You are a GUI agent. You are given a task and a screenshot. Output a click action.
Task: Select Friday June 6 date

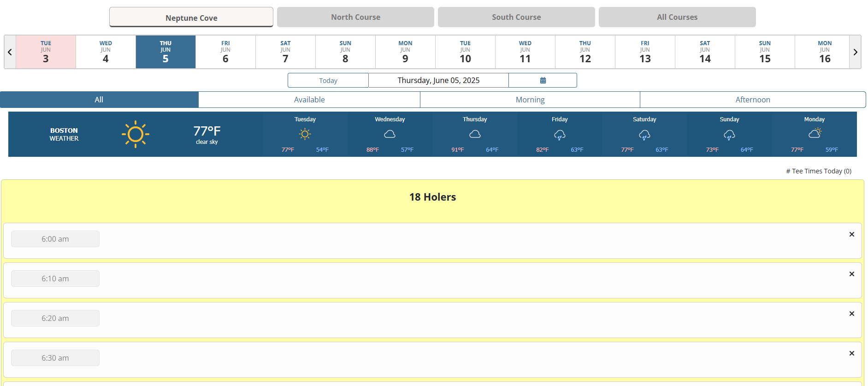(225, 52)
